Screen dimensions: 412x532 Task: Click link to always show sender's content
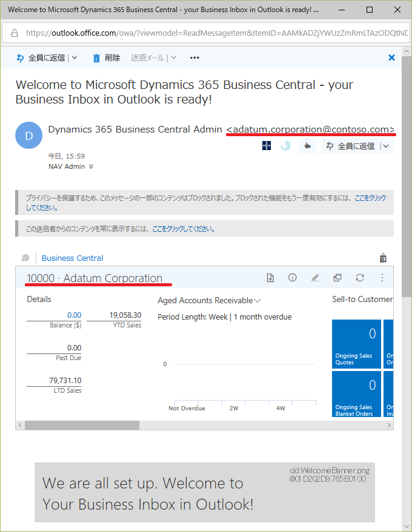(x=184, y=229)
